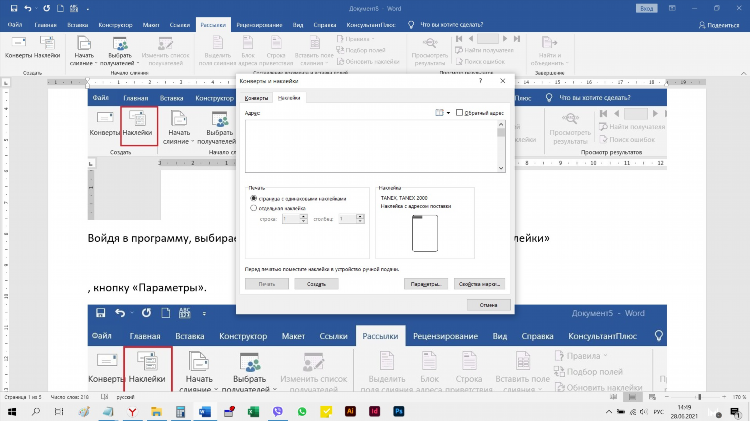Click the Параметры button in the dialog

pos(426,284)
